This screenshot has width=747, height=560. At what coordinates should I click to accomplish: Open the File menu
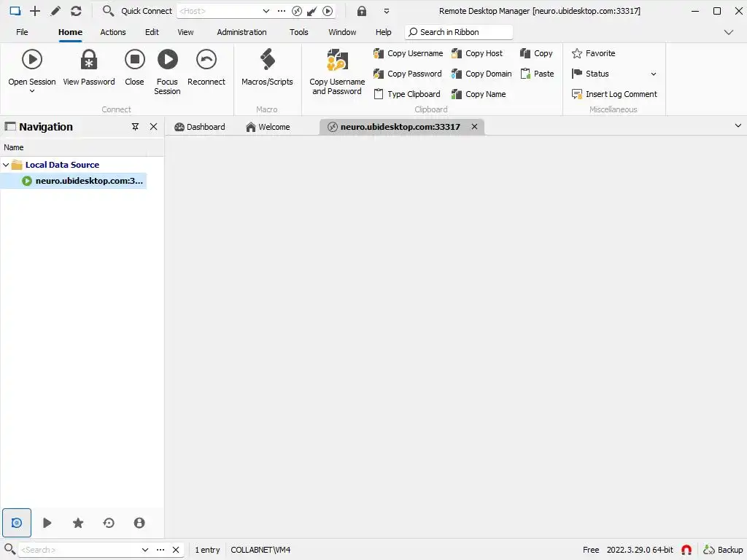(22, 32)
